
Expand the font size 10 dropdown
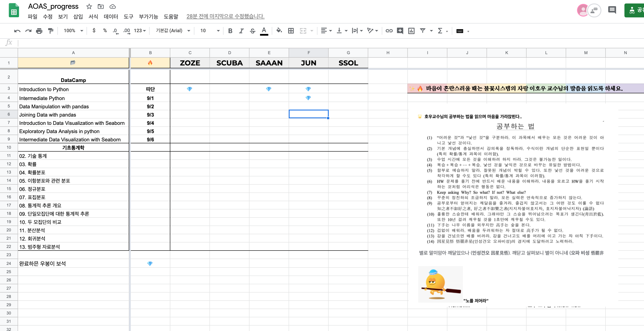210,31
